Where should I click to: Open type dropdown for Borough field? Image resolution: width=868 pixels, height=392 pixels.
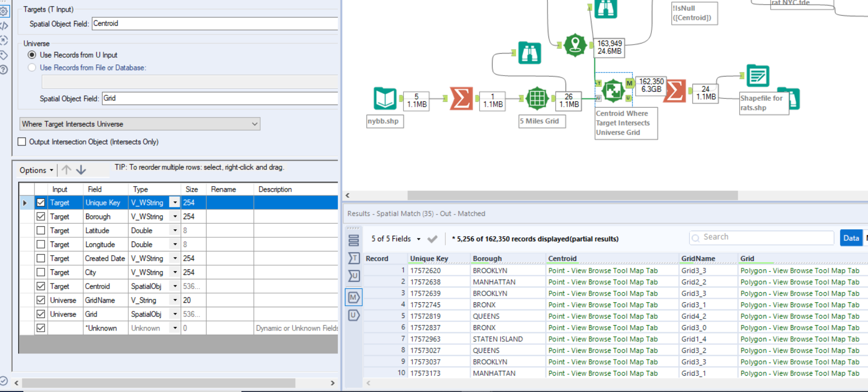(x=175, y=217)
